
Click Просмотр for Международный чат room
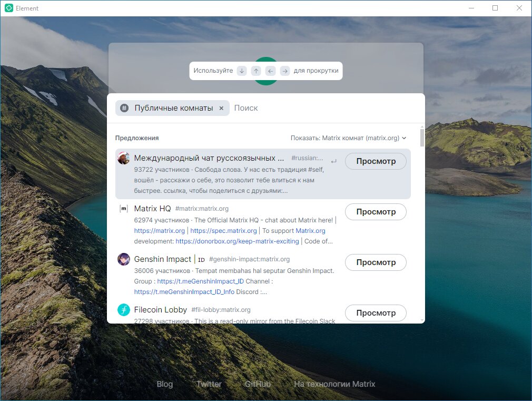coord(376,161)
